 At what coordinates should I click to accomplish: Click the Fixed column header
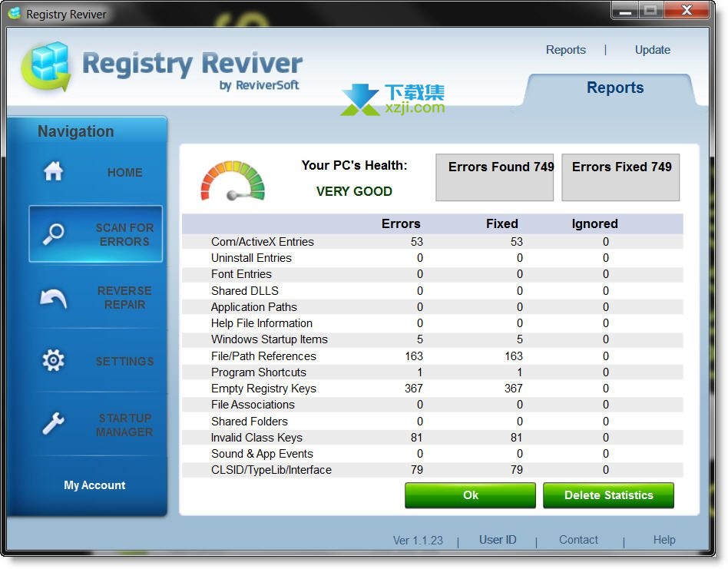(502, 223)
